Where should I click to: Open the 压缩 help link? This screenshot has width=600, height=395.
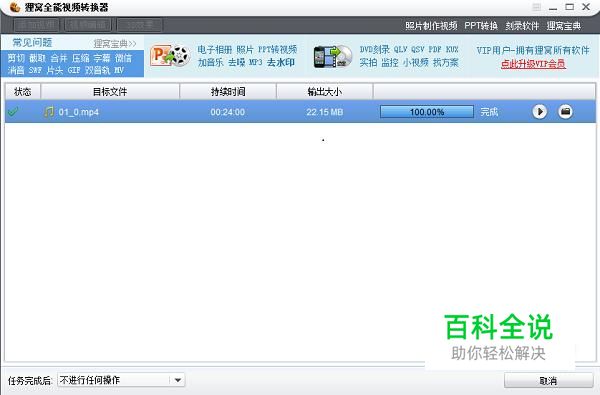[81, 58]
